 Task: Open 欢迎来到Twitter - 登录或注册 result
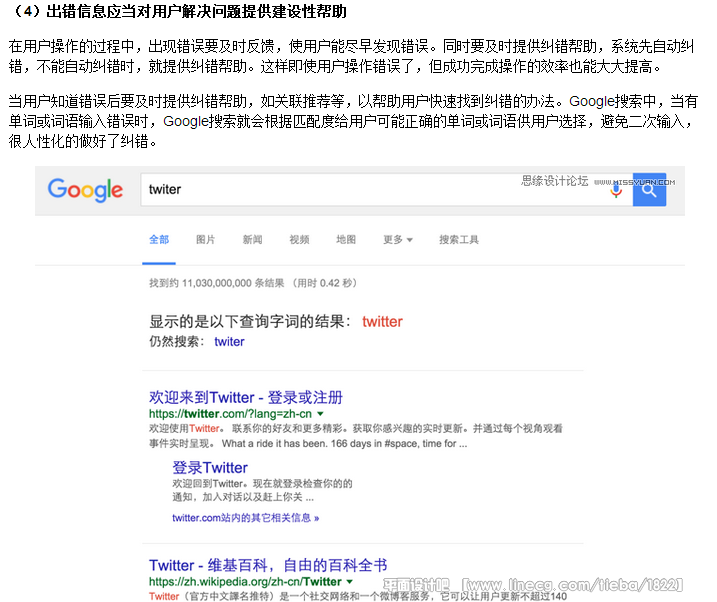tap(246, 397)
